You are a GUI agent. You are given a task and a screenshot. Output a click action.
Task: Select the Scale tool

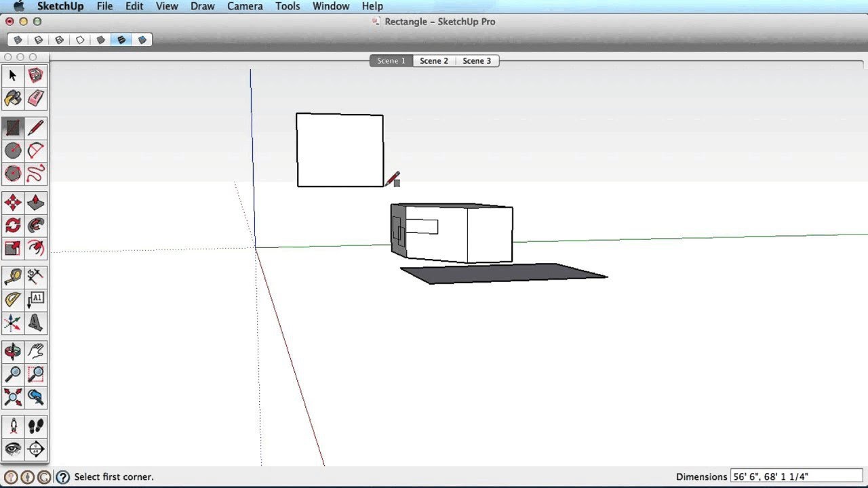coord(13,248)
